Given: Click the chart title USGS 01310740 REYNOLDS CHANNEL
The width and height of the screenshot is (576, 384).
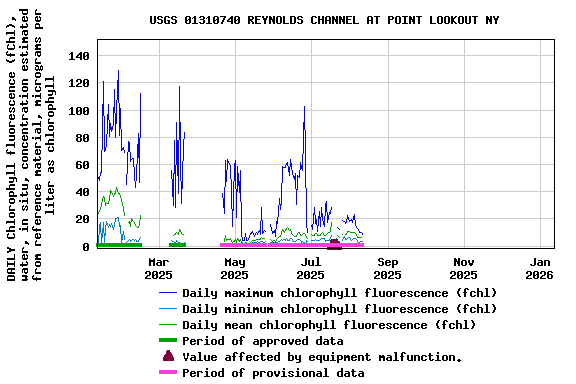Looking at the screenshot, I should [x=324, y=20].
